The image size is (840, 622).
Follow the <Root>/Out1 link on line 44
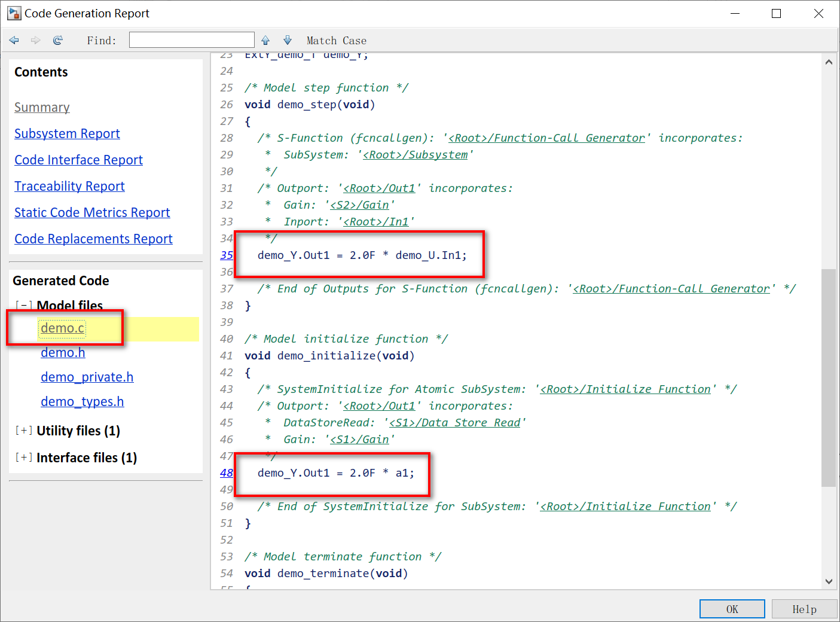(x=379, y=406)
